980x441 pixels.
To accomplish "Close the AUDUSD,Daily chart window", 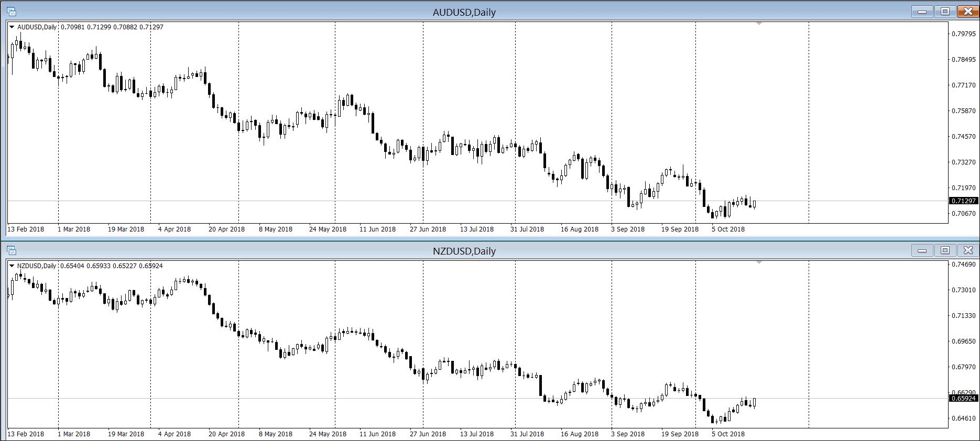I will 968,12.
